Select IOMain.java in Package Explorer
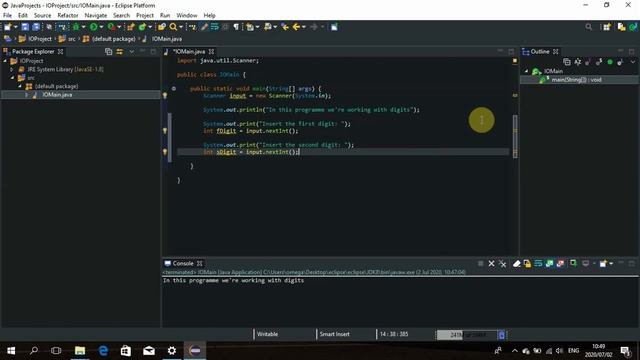 pyautogui.click(x=57, y=95)
